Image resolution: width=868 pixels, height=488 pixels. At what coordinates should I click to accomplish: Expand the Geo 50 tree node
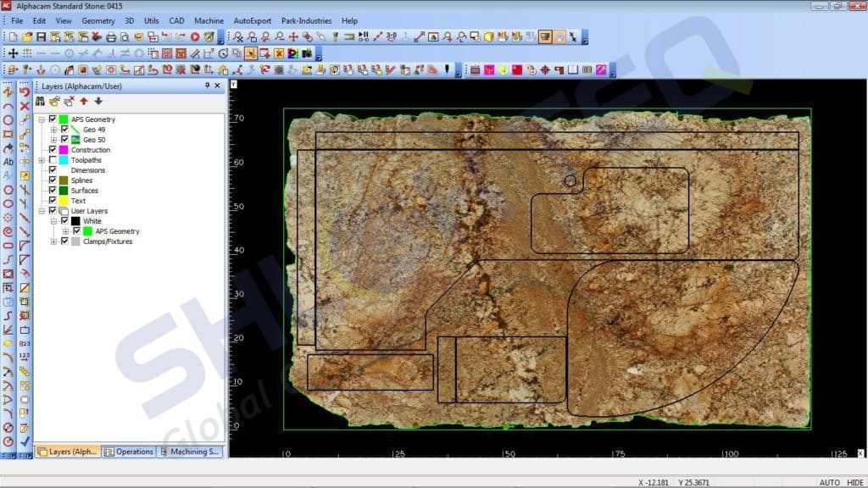click(53, 140)
